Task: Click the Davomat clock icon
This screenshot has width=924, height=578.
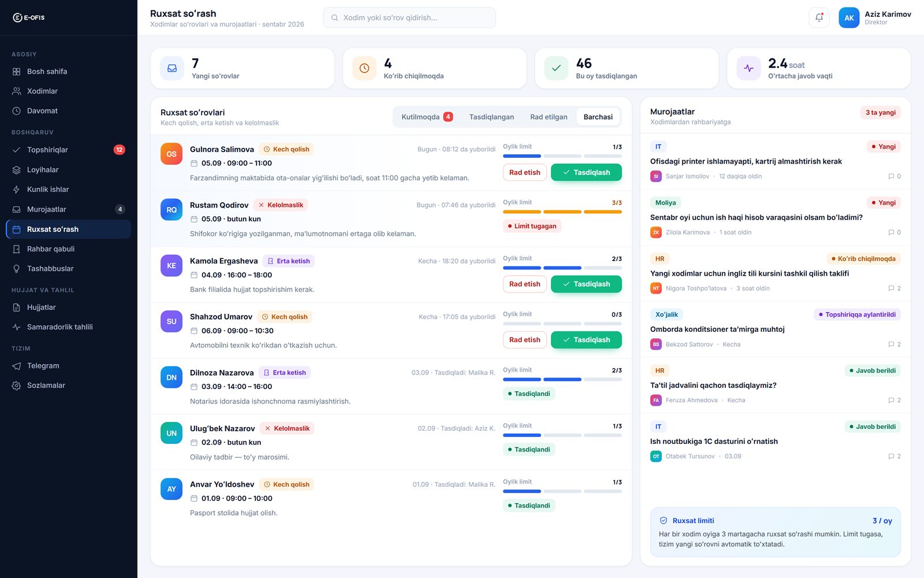Action: pyautogui.click(x=16, y=111)
